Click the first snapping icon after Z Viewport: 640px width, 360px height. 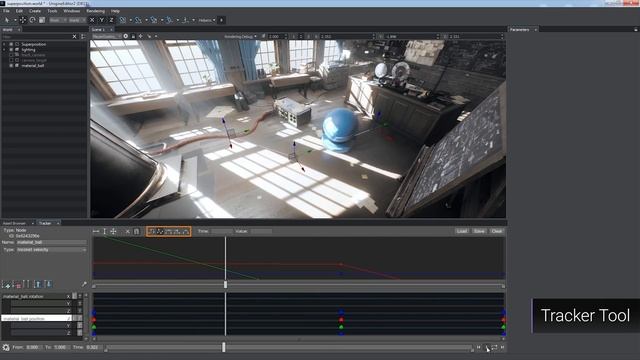(x=122, y=20)
